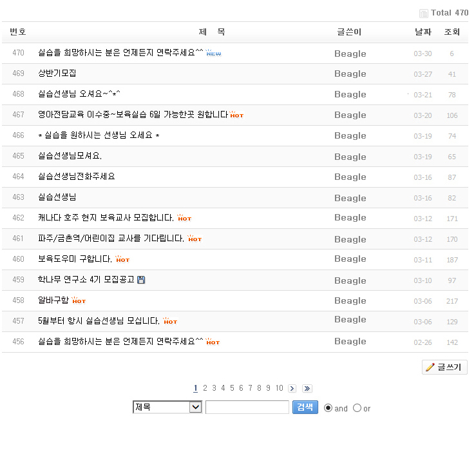Select the 'or' search radio button
The height and width of the screenshot is (461, 476).
pos(357,408)
